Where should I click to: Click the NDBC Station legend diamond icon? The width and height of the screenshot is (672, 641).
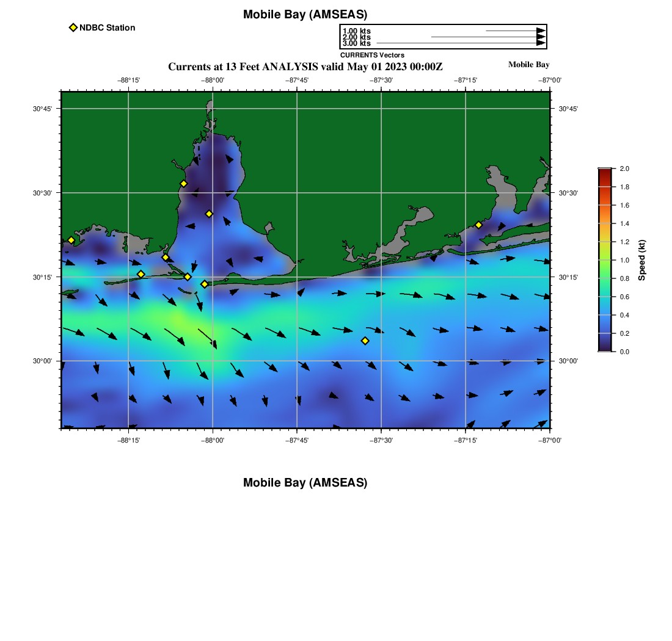click(x=73, y=27)
